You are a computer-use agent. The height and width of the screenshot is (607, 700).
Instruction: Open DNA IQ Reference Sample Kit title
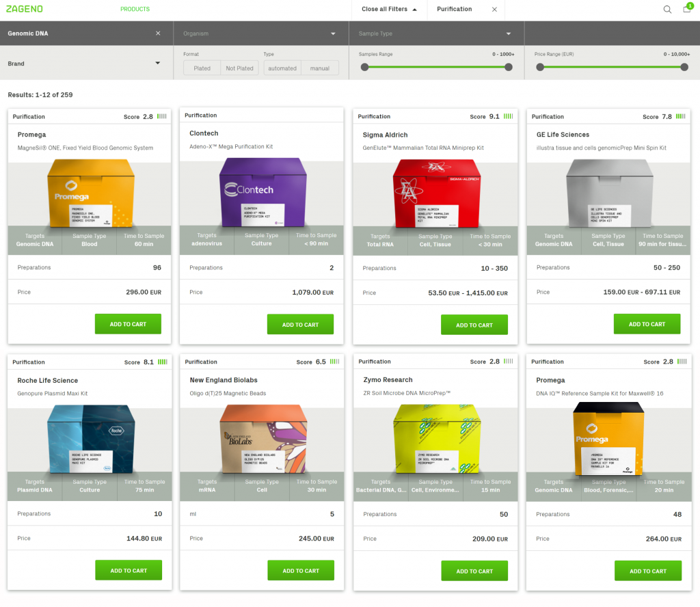600,393
